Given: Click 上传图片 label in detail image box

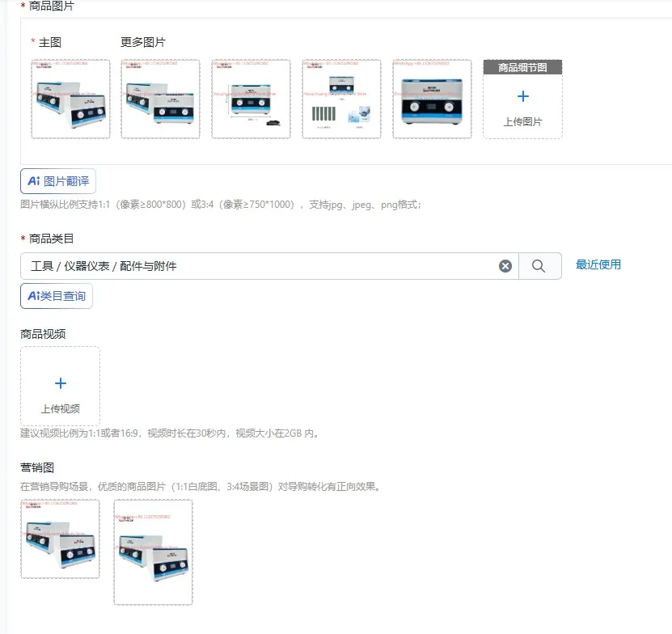Looking at the screenshot, I should tap(523, 122).
